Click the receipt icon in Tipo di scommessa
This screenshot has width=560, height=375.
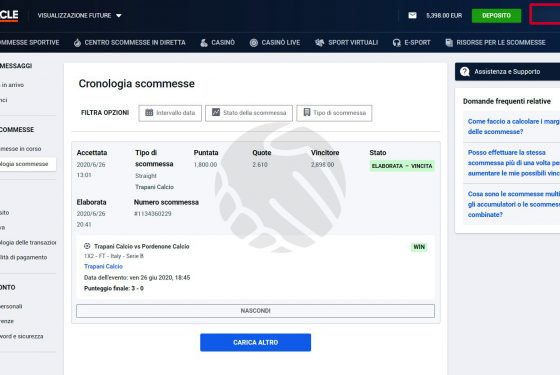click(306, 112)
